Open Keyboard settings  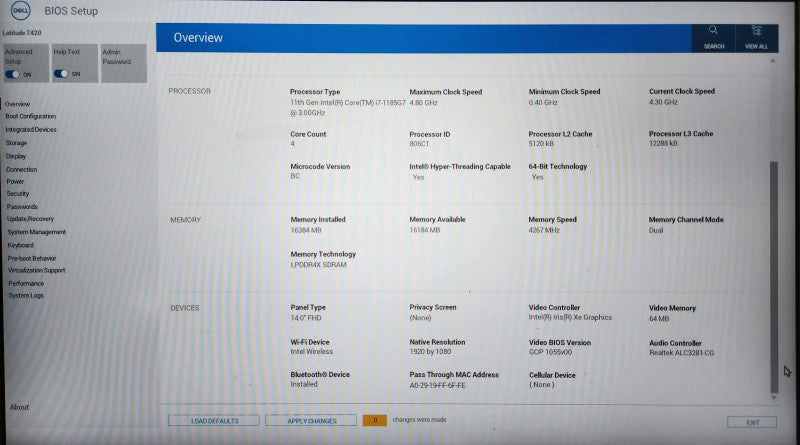pyautogui.click(x=20, y=245)
